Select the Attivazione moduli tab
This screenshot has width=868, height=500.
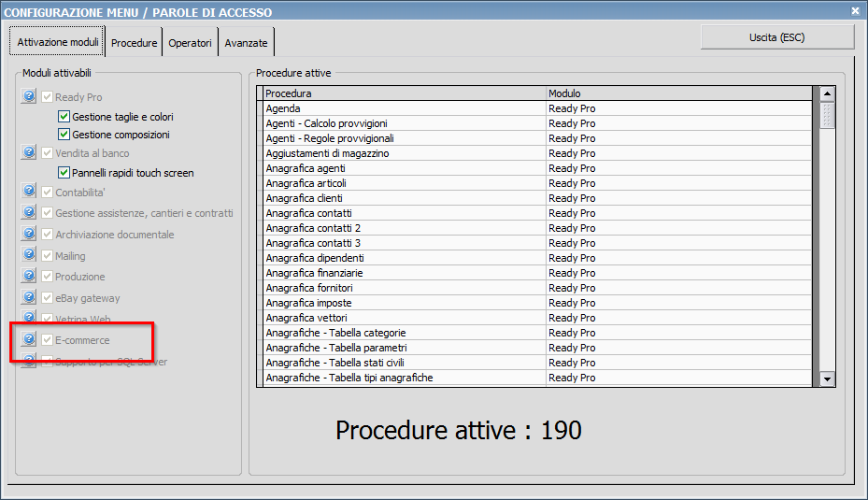coord(57,41)
